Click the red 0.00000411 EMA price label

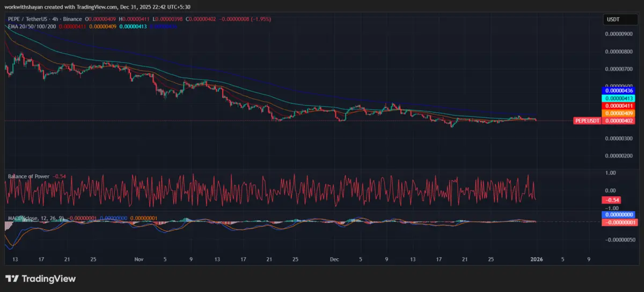click(619, 106)
